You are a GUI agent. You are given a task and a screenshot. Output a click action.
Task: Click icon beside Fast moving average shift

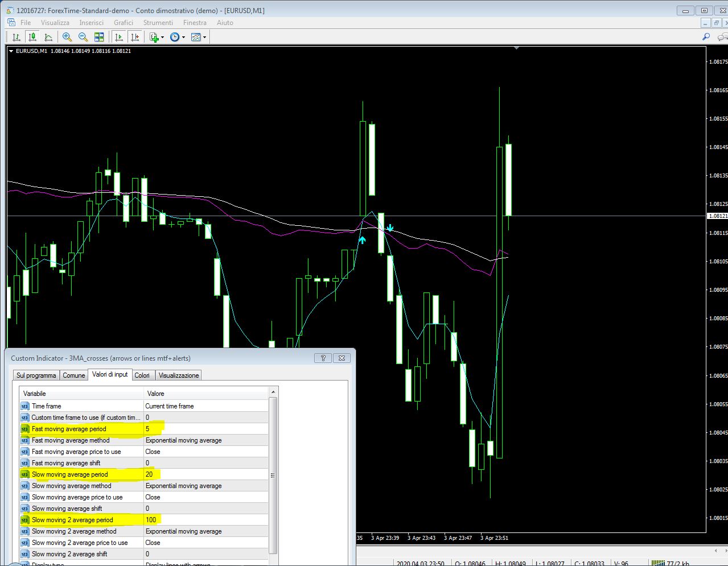pos(24,463)
